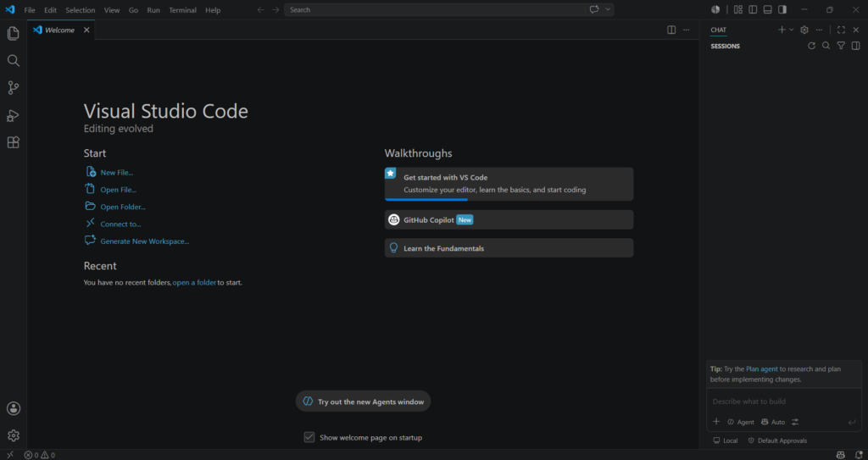Open chat settings gear icon
Screen dimensions: 868x460
coord(804,30)
